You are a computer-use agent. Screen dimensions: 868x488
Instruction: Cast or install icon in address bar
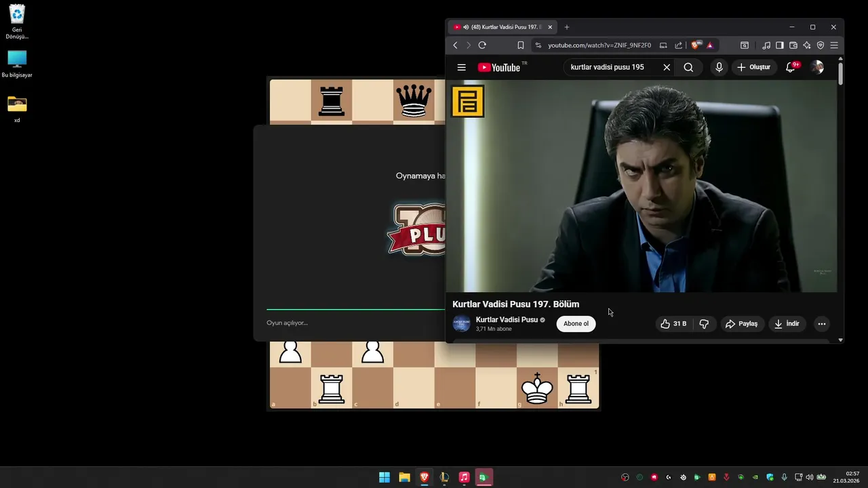click(x=663, y=45)
